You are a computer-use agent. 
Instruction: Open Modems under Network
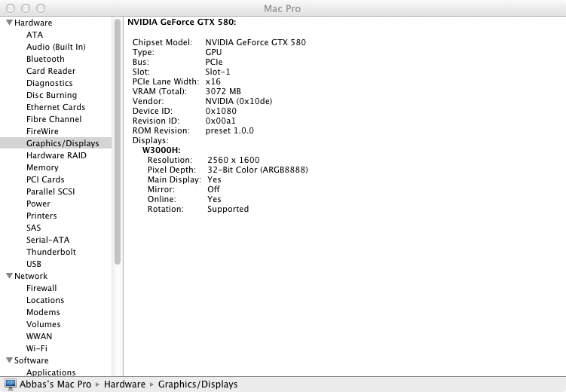click(43, 312)
